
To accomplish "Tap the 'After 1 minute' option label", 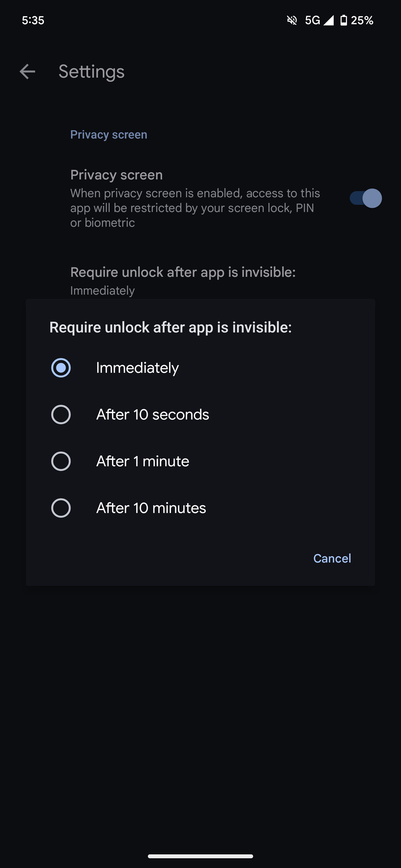I will pyautogui.click(x=143, y=461).
